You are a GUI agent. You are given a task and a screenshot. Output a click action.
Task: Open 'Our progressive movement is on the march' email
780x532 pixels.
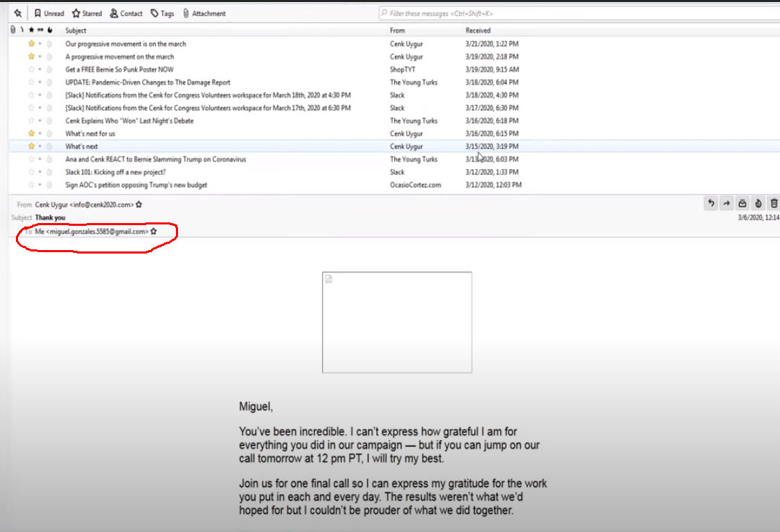coord(126,44)
